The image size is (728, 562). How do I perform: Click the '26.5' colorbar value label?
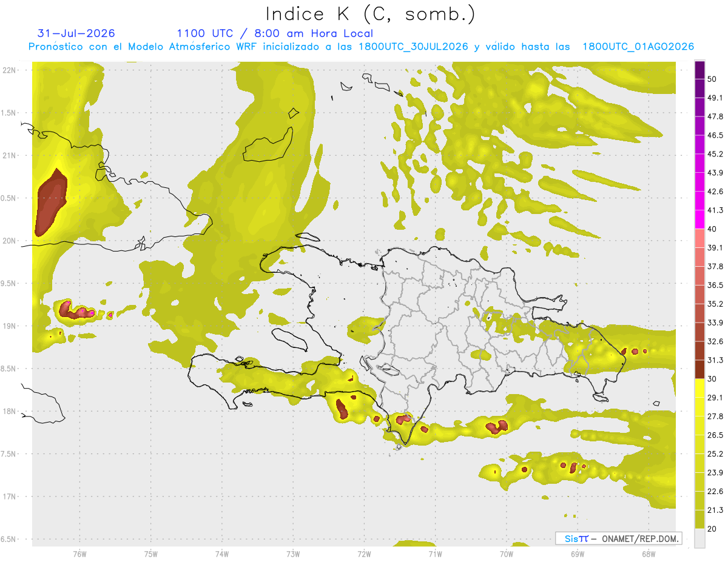point(715,435)
